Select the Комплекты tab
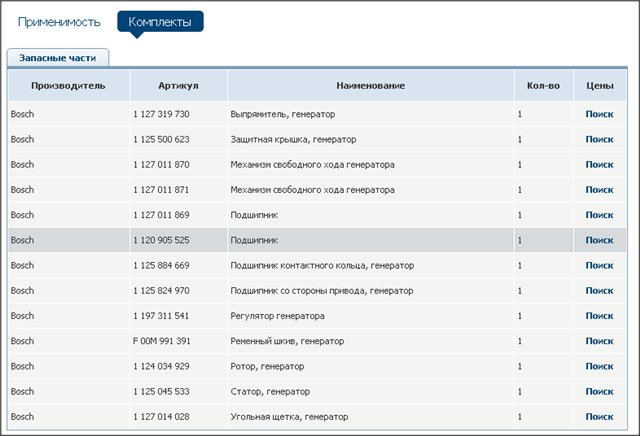The height and width of the screenshot is (436, 640). (x=160, y=21)
